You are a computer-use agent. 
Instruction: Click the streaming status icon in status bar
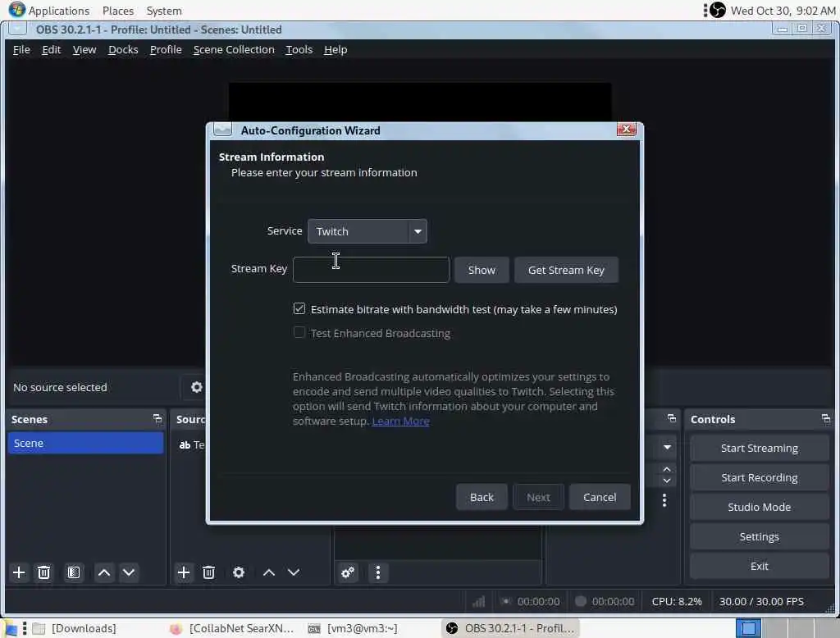[505, 601]
